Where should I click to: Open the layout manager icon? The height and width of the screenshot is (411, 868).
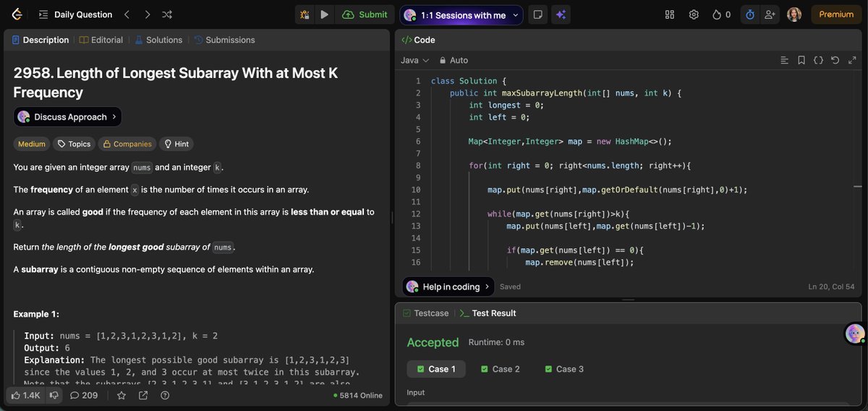point(670,14)
